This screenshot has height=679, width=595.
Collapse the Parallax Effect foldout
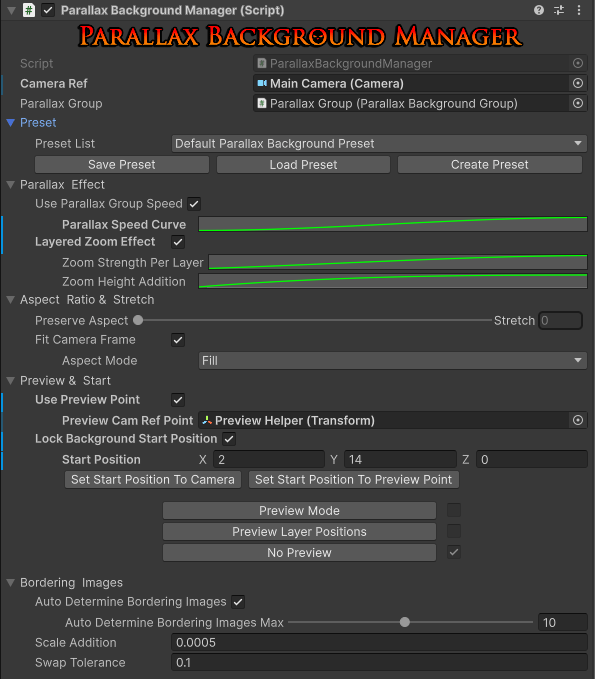[11, 185]
